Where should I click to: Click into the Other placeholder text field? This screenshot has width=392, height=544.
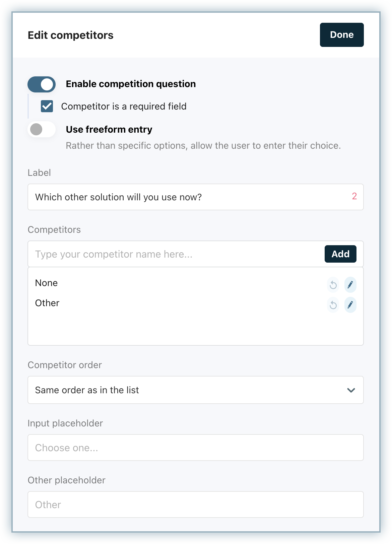pyautogui.click(x=195, y=504)
